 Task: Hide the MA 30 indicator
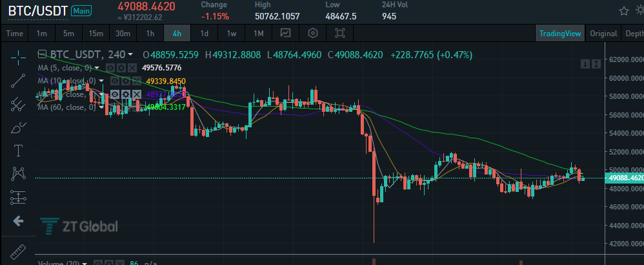point(115,94)
